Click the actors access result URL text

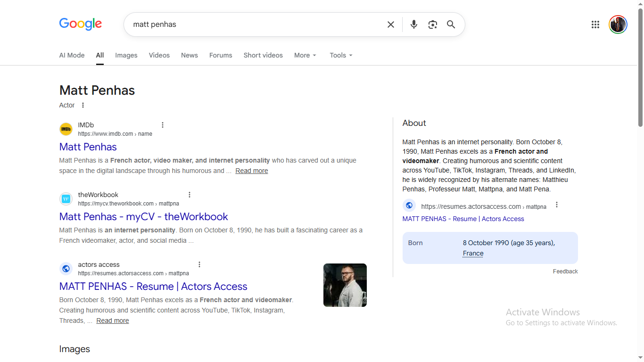(133, 273)
